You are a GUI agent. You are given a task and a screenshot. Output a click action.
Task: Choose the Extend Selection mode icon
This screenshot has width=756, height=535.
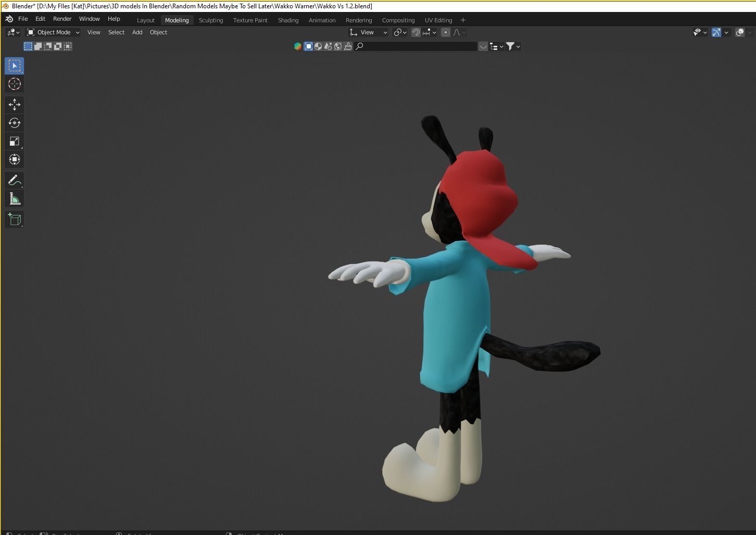[38, 46]
